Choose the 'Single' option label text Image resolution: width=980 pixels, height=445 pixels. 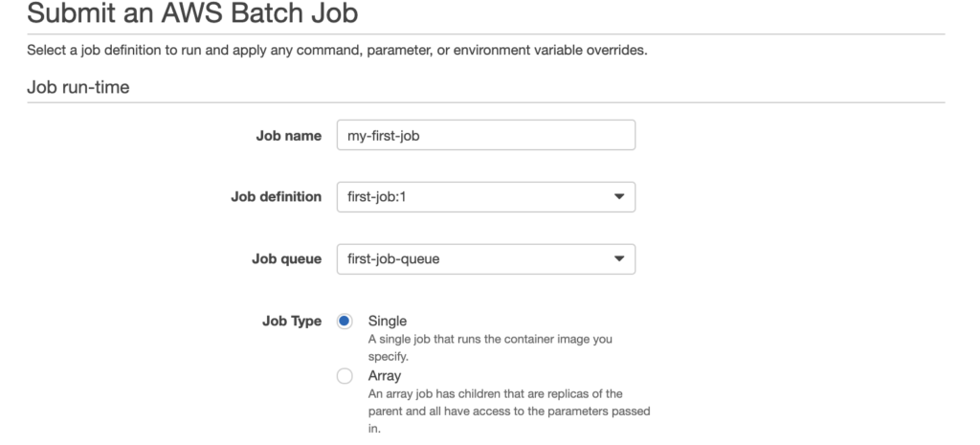(x=387, y=322)
